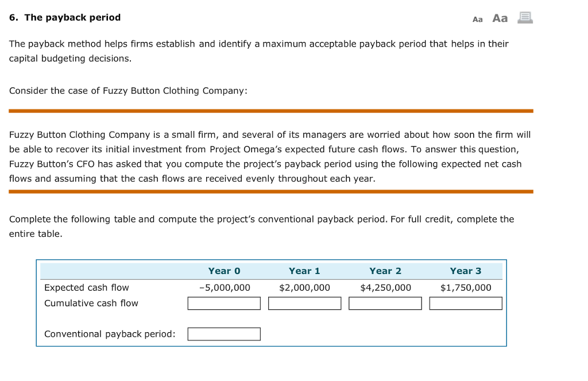Decrease font size using smaller Aa control

point(477,19)
